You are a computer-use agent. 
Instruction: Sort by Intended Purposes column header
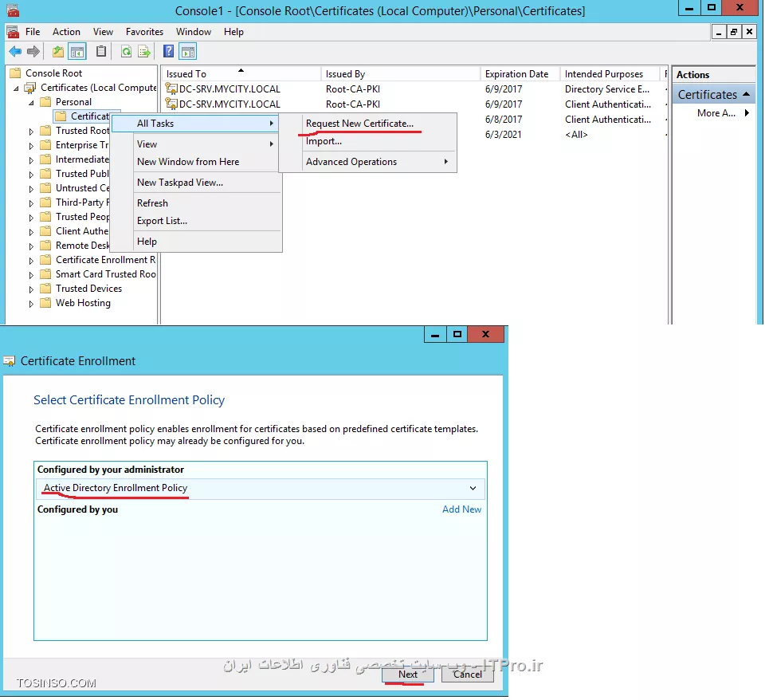tap(610, 73)
